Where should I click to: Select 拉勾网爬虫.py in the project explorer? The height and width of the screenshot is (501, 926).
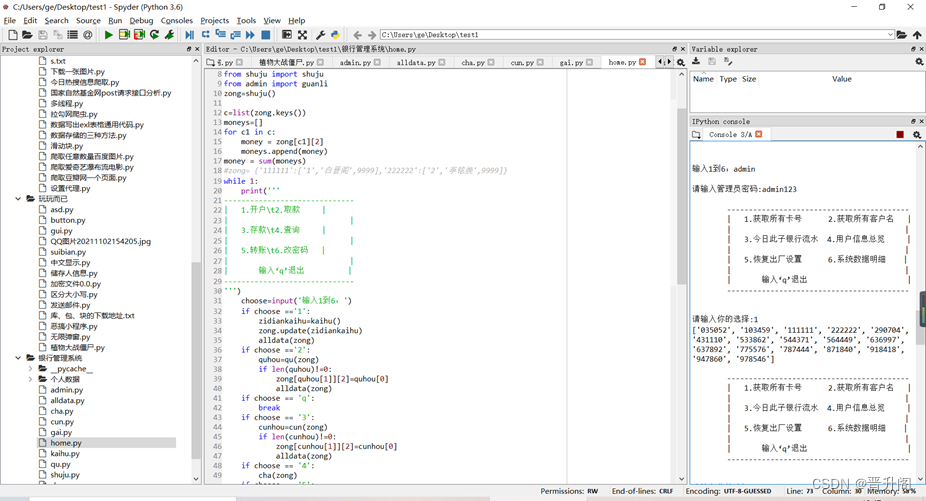pos(74,114)
